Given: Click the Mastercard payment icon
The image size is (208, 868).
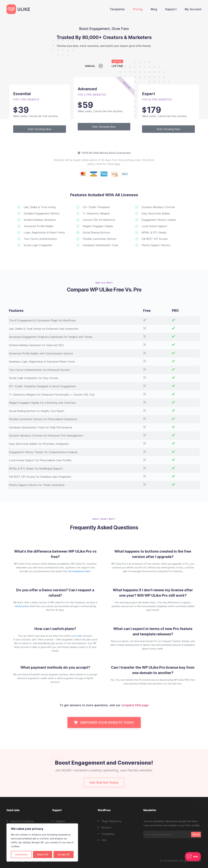Looking at the screenshot, I should (83, 174).
